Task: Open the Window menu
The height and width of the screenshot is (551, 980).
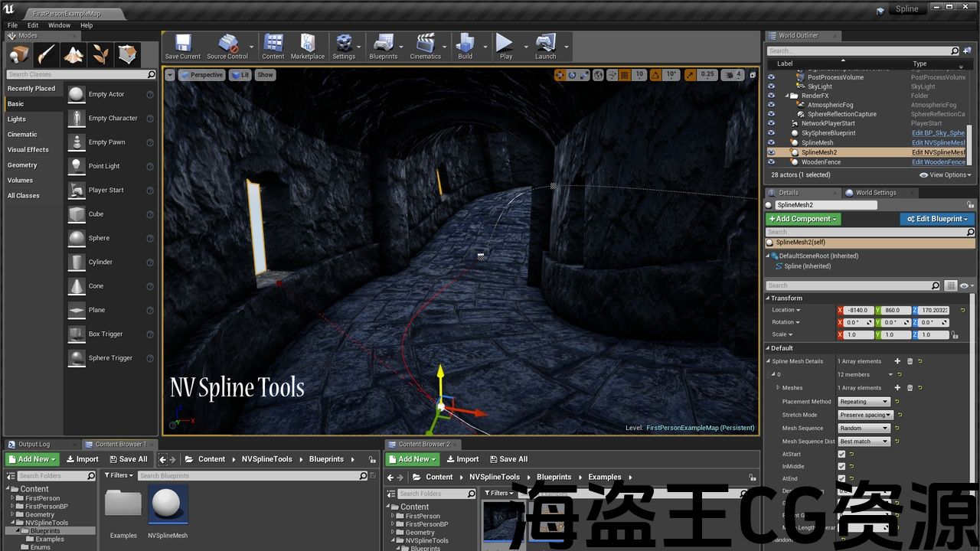Action: click(x=59, y=25)
